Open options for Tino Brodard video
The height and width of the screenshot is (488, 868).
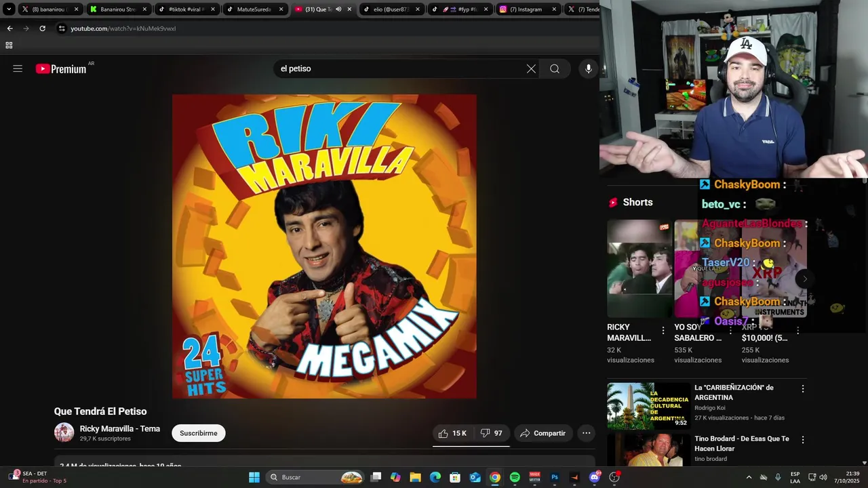[803, 440]
